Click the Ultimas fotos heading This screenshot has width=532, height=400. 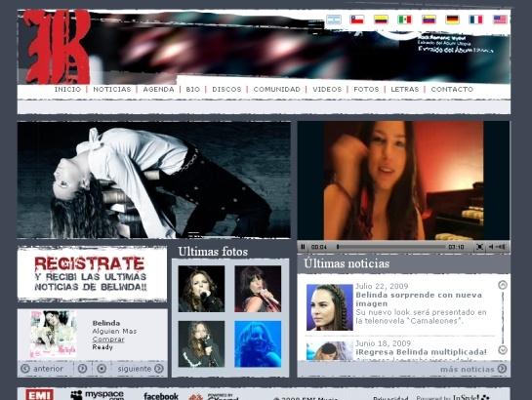[213, 252]
